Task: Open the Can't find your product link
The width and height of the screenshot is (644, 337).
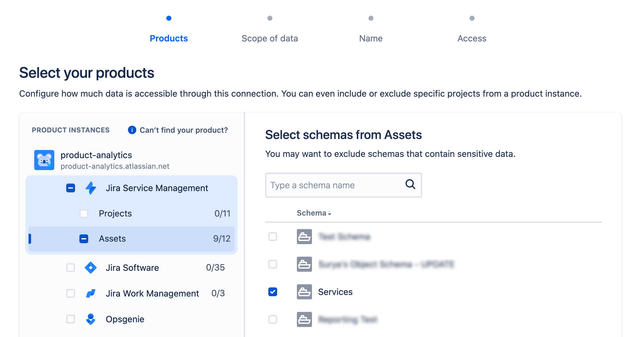Action: tap(184, 130)
